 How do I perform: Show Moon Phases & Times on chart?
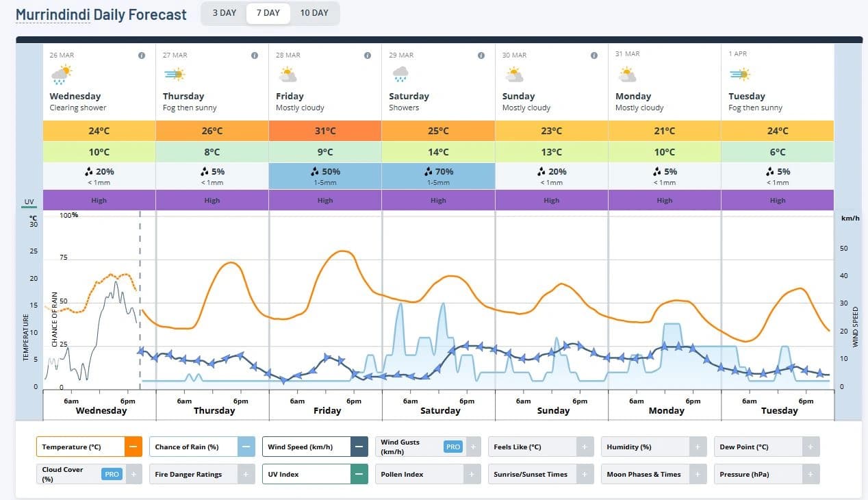click(698, 474)
